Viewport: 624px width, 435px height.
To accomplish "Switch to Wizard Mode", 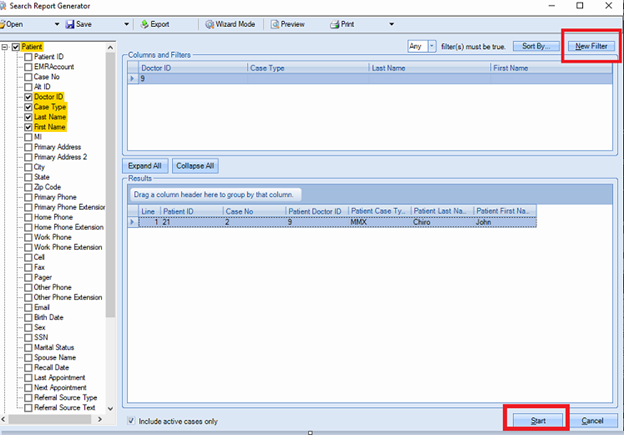I will [229, 23].
